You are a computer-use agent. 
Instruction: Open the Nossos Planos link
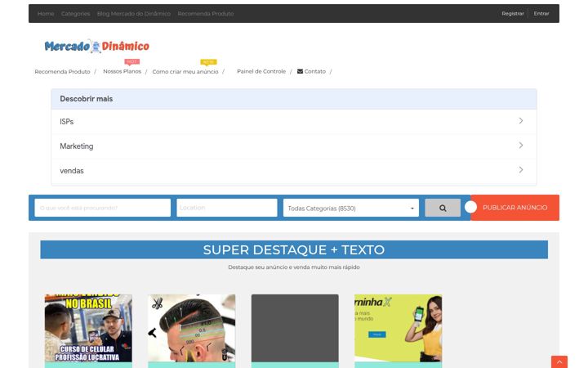[122, 71]
